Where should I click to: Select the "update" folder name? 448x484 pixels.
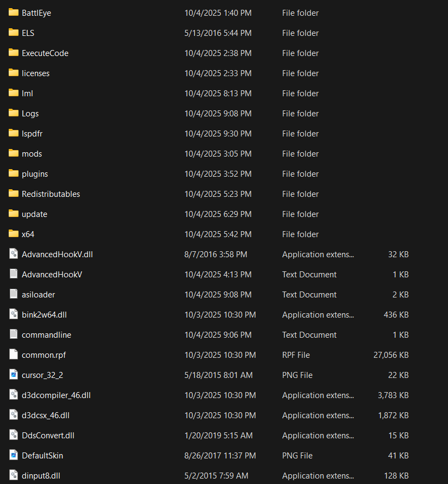pos(35,214)
